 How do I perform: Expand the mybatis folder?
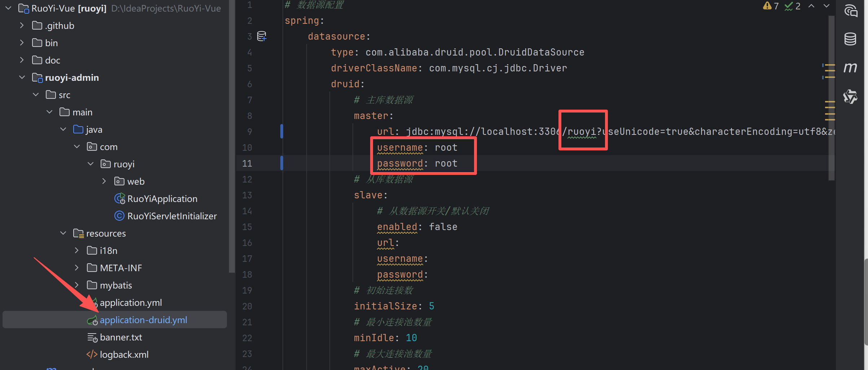point(77,285)
